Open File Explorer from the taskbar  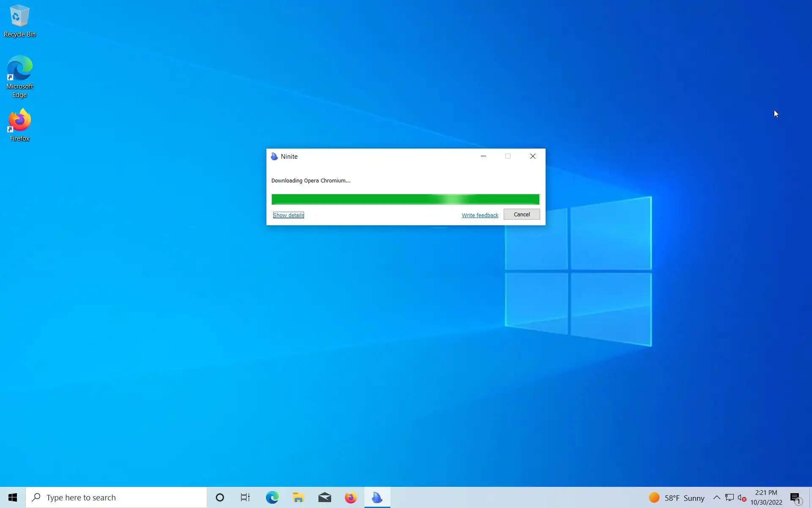pos(298,497)
